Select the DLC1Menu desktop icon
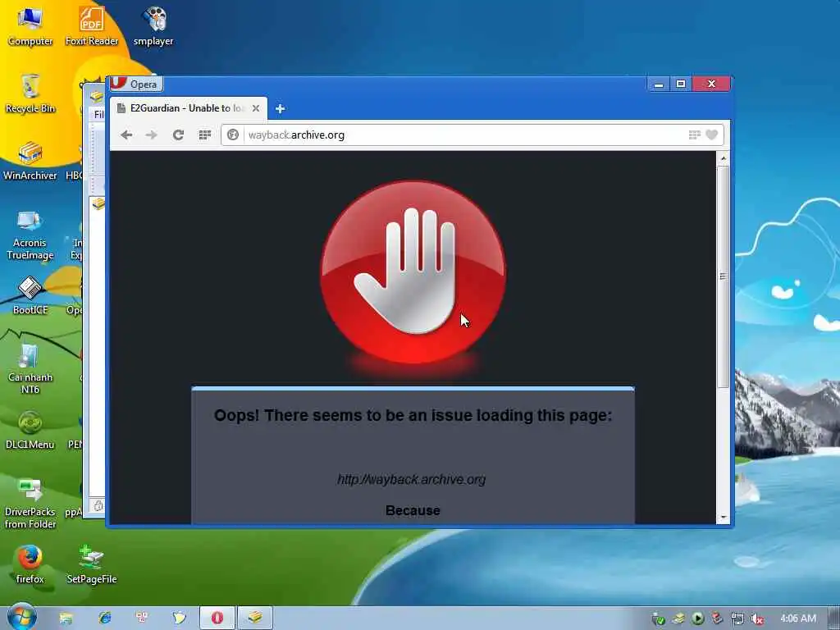 [x=30, y=430]
